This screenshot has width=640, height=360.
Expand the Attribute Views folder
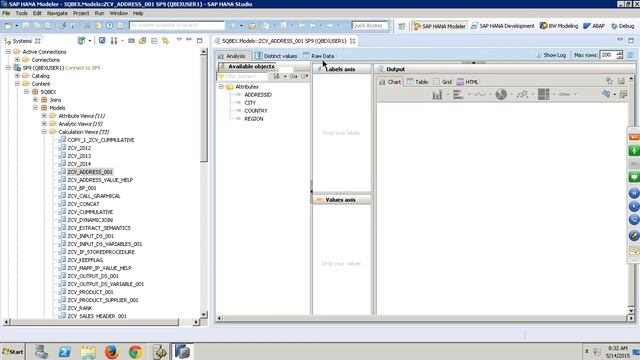pos(44,116)
